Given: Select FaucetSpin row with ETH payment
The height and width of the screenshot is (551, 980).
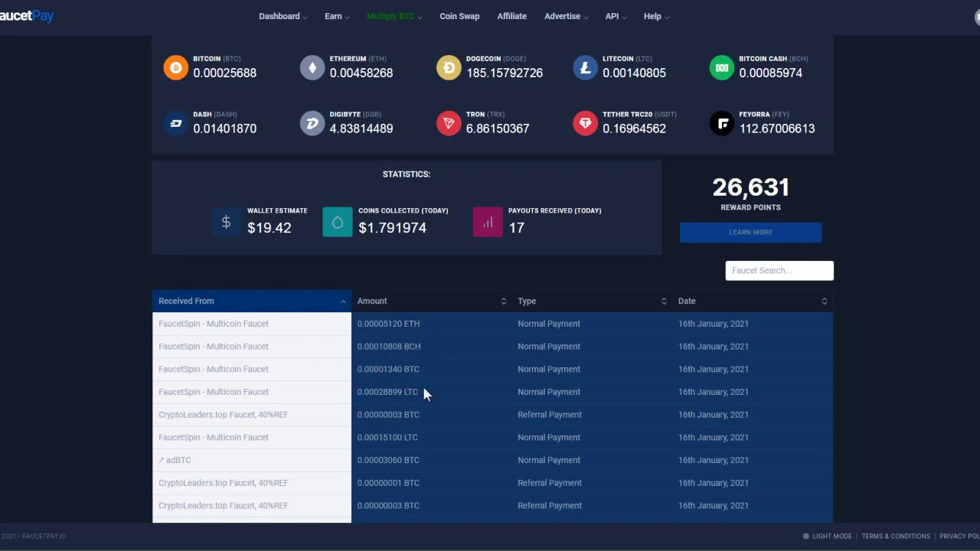Looking at the screenshot, I should click(x=492, y=324).
